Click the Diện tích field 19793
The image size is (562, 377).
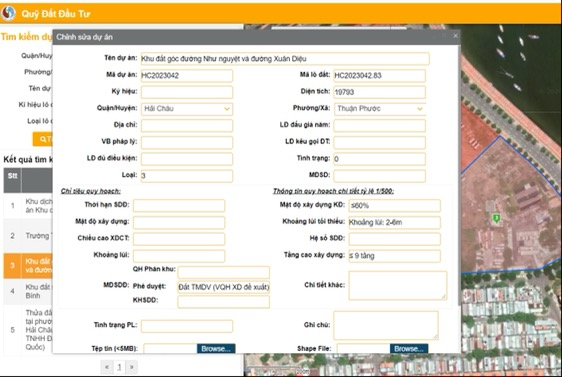click(x=380, y=92)
